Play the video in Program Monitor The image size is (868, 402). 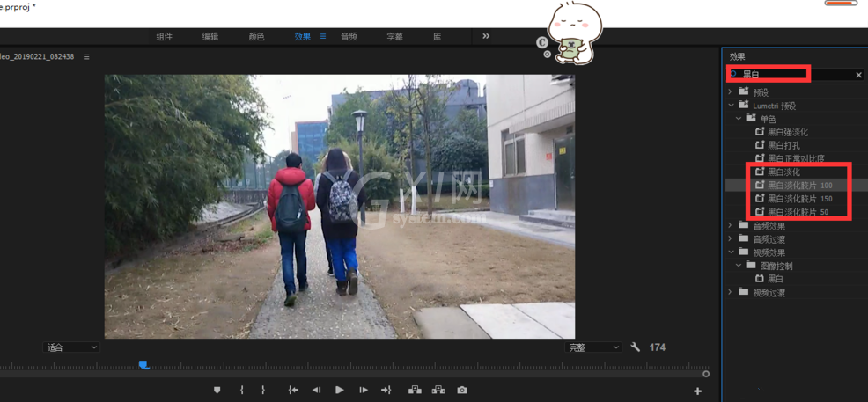click(x=339, y=390)
